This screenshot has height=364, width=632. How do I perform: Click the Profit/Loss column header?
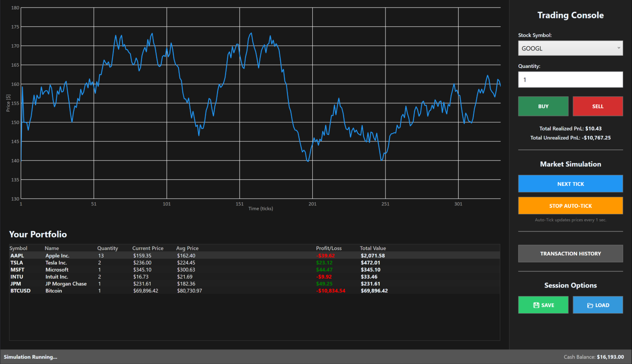coord(329,248)
